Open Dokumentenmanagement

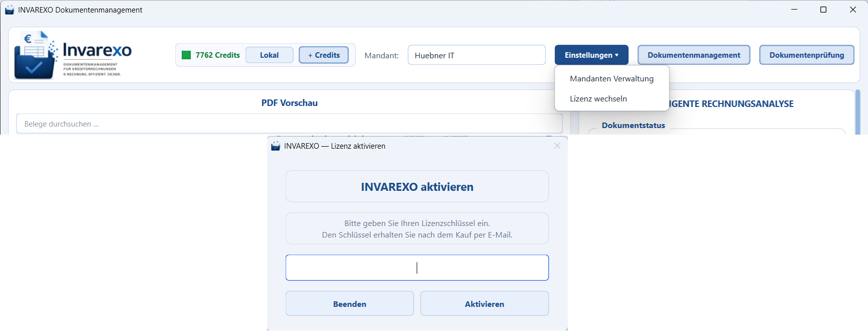(x=694, y=55)
